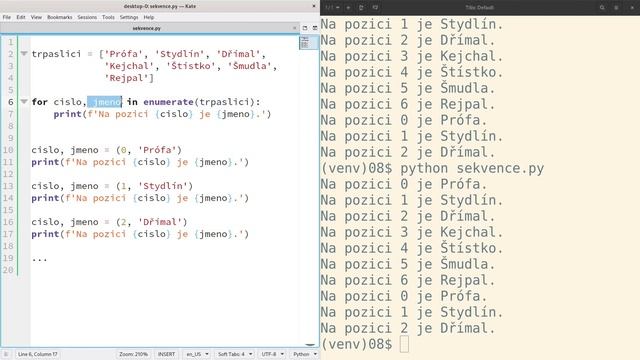Viewport: 640px width, 360px height.
Task: Open the Bookmarks menu
Action: click(60, 17)
